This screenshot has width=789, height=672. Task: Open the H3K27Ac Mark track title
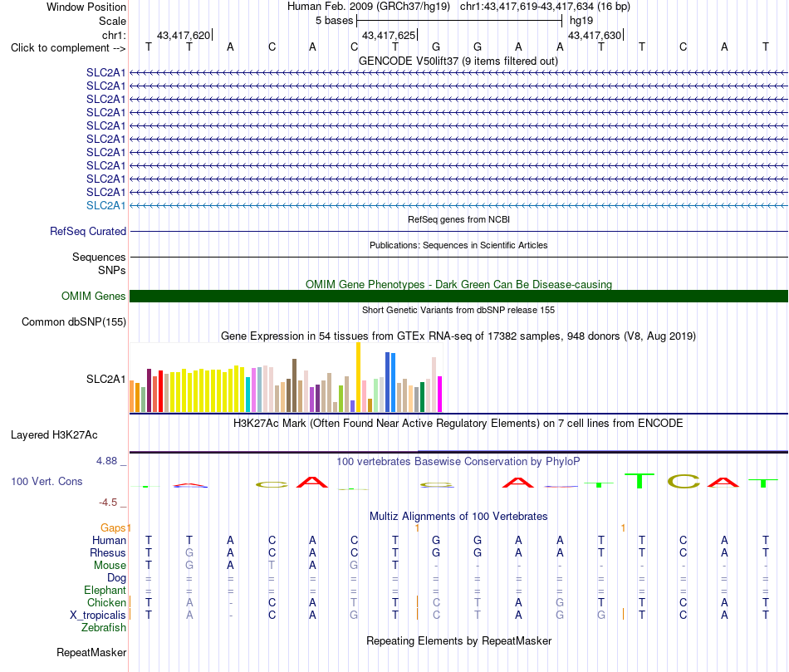click(x=458, y=424)
